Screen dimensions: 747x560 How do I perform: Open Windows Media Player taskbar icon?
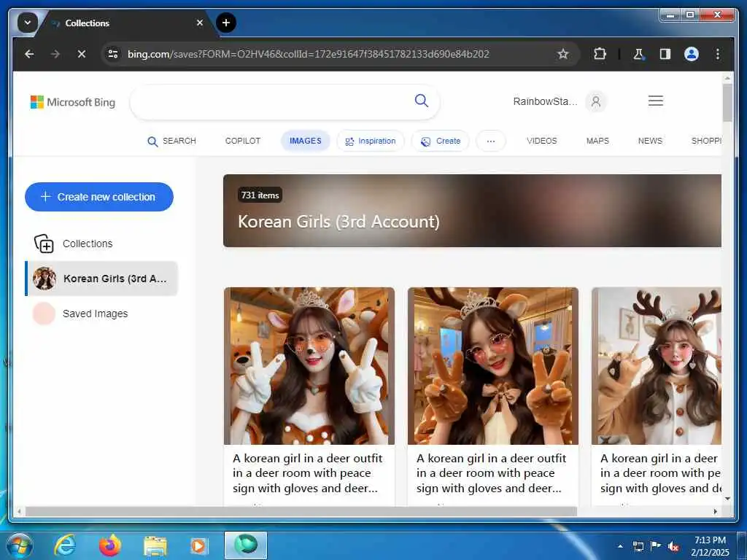click(198, 545)
